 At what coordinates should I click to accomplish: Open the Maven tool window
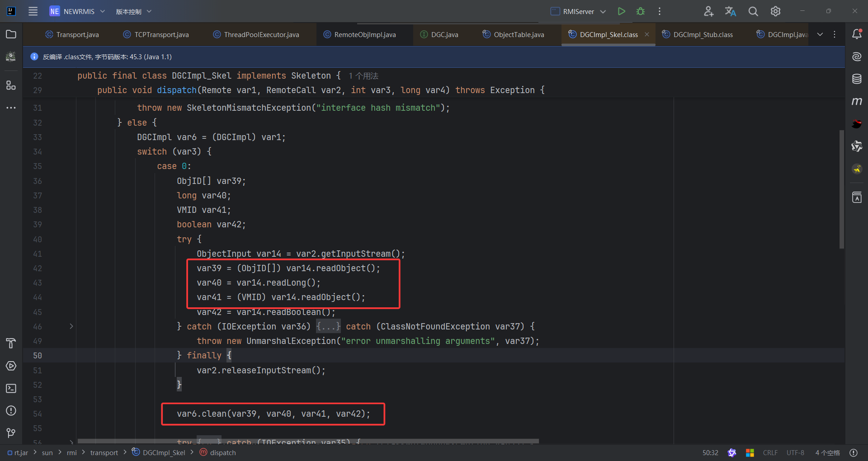[857, 101]
